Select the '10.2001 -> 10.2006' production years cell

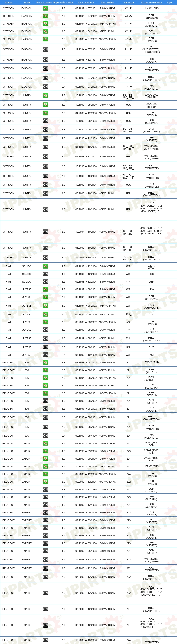pos(86,232)
